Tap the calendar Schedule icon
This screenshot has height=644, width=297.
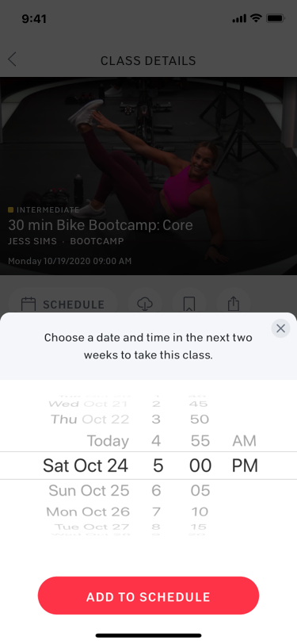point(29,305)
